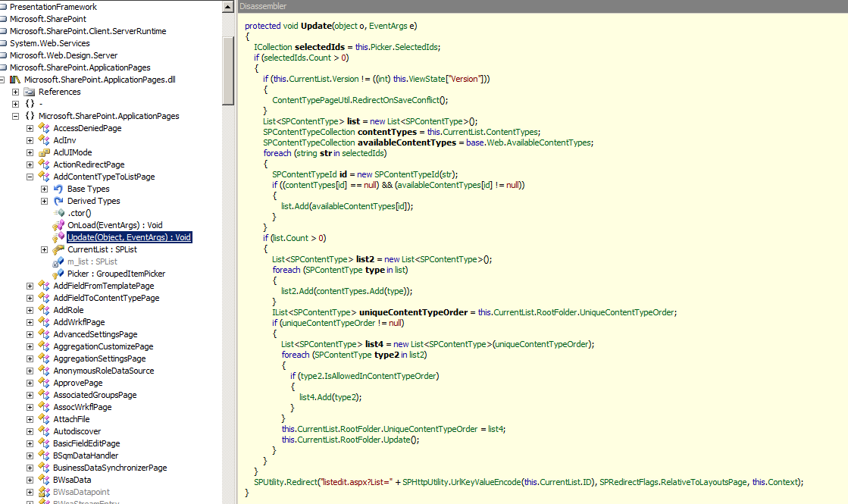Expand the AssociatedGroupsPage node

[x=30, y=396]
